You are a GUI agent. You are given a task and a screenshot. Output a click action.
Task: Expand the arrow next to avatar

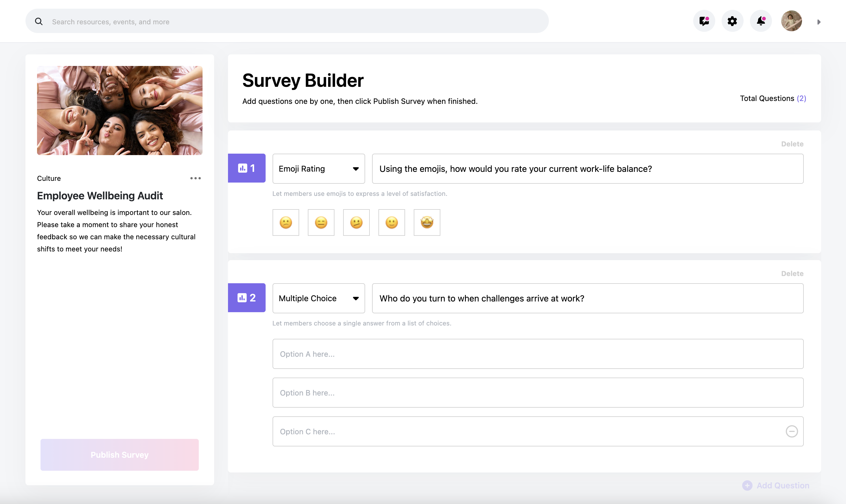pos(819,22)
